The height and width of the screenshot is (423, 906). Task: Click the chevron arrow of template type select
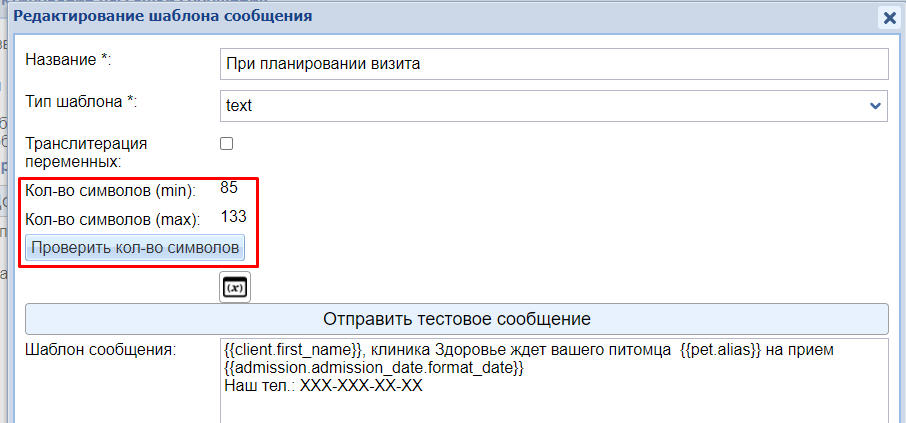pyautogui.click(x=875, y=104)
